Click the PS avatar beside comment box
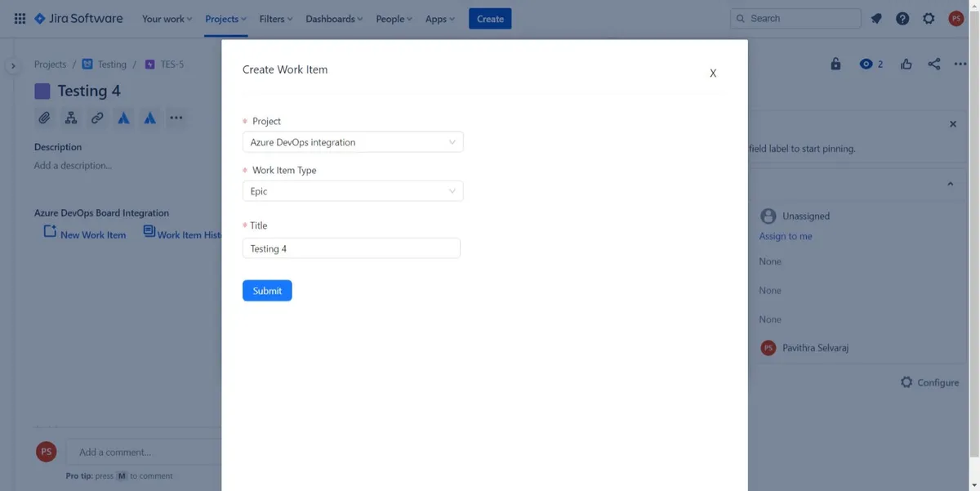 point(47,452)
